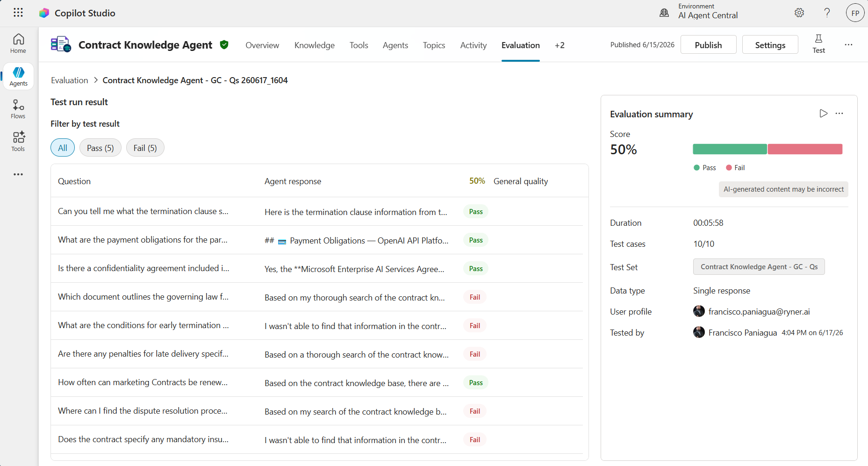Switch to the Topics tab
Viewport: 868px width, 466px height.
(434, 45)
